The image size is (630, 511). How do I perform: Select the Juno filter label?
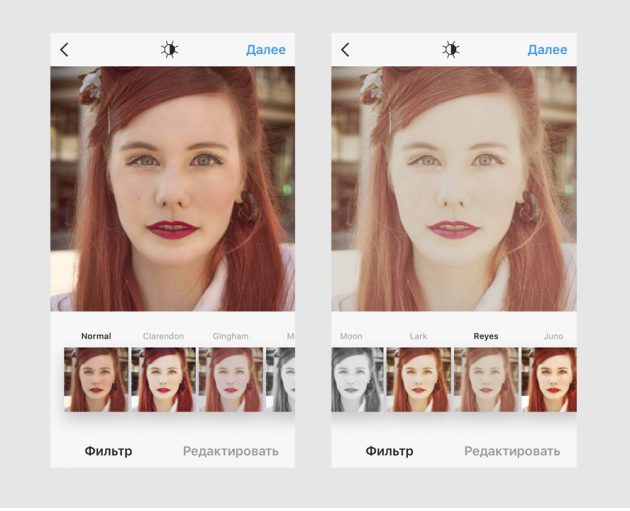click(x=553, y=336)
